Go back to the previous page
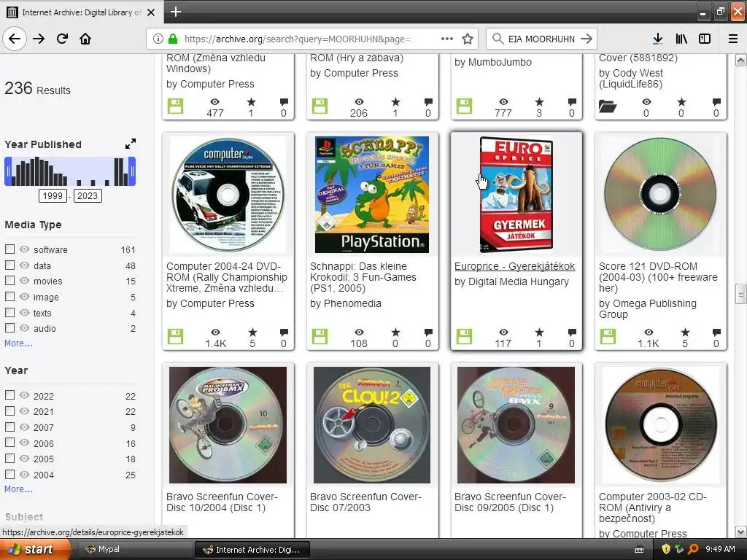747x560 pixels. point(15,39)
